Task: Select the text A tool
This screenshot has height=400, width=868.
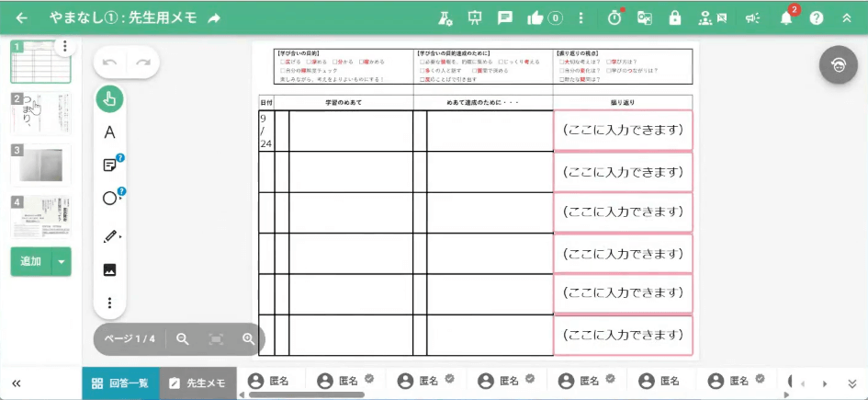Action: tap(109, 132)
